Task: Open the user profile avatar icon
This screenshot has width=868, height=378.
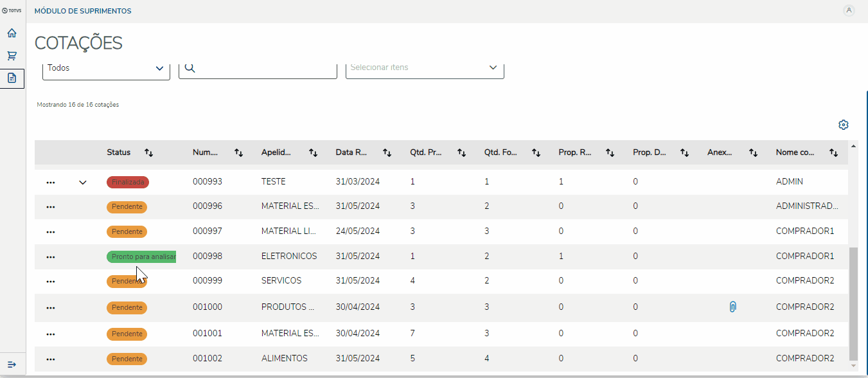Action: point(849,10)
